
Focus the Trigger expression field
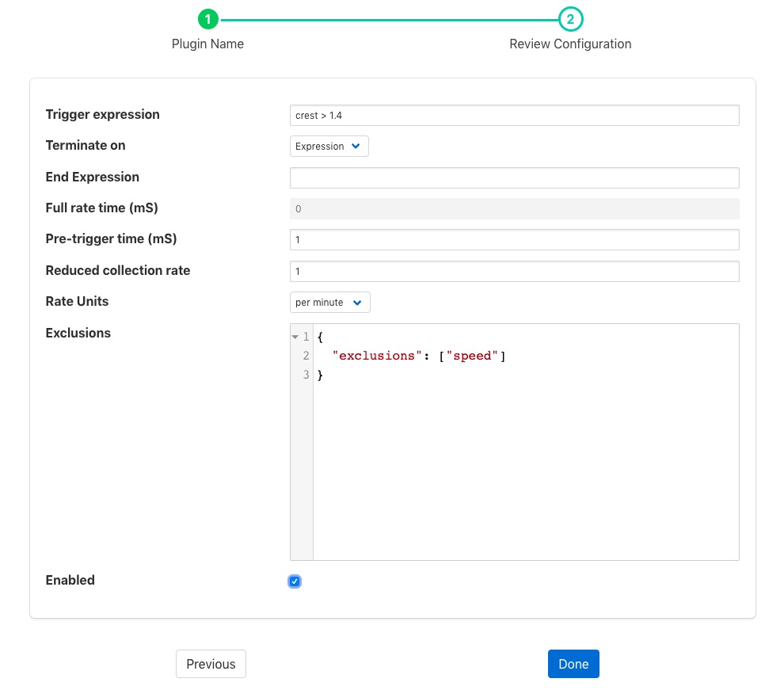click(514, 116)
